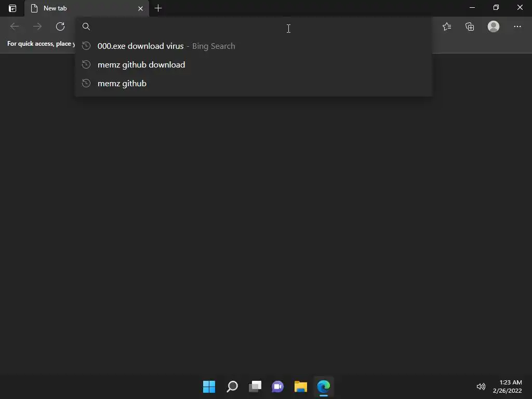Image resolution: width=532 pixels, height=399 pixels.
Task: Restore down the Edge window
Action: [x=496, y=7]
